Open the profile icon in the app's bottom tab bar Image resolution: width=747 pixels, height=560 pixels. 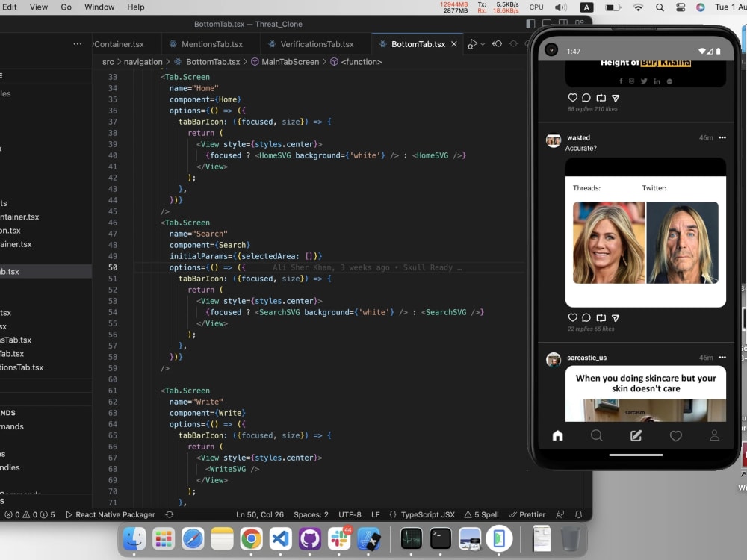[715, 435]
